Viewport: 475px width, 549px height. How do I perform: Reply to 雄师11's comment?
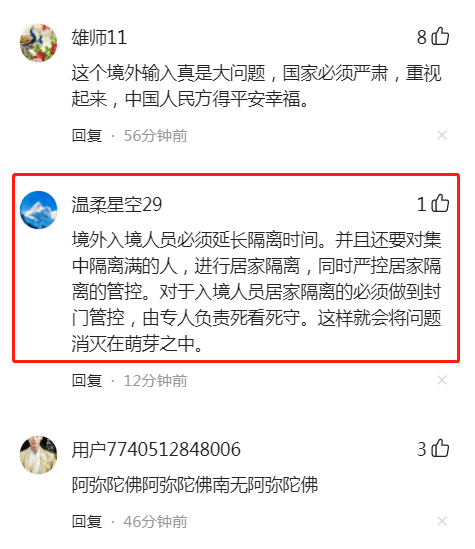click(87, 135)
